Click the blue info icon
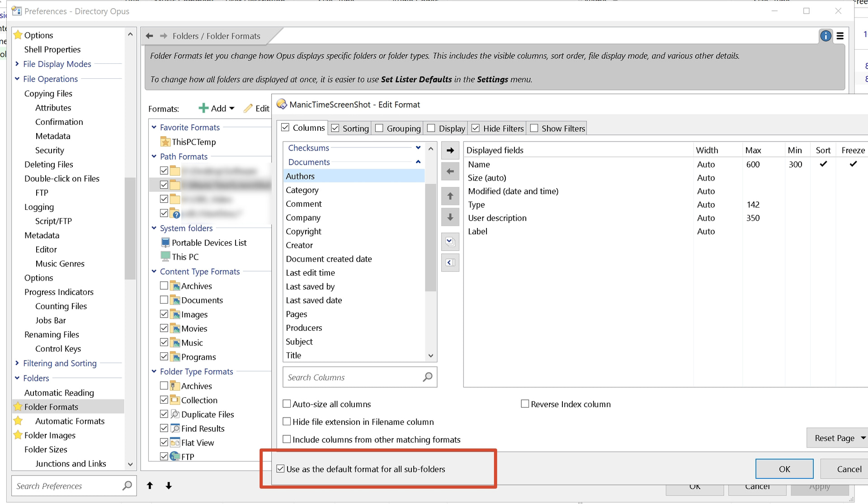The height and width of the screenshot is (504, 868). tap(826, 36)
